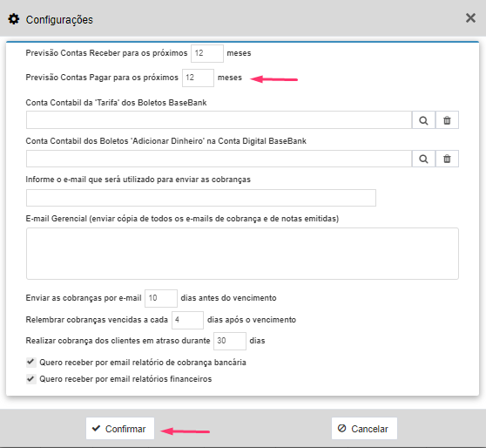The image size is (486, 448).
Task: Click label 'E-mail Gerencial' description text
Action: click(182, 219)
